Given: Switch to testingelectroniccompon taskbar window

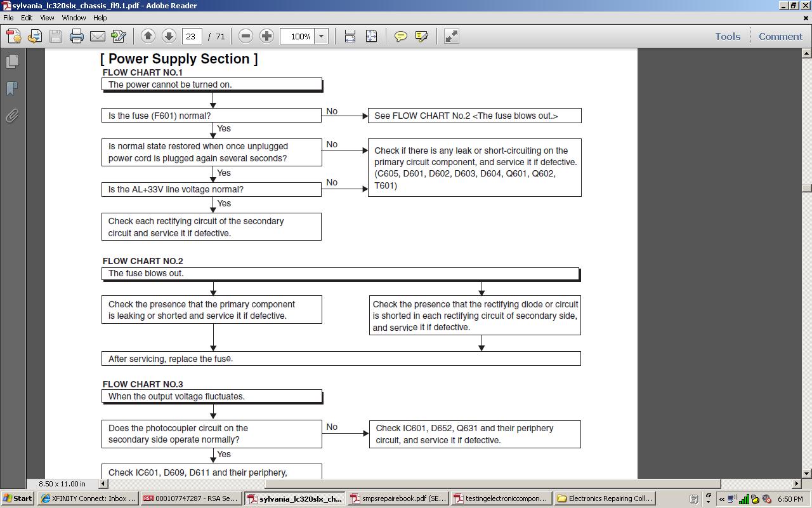Looking at the screenshot, I should tap(501, 498).
